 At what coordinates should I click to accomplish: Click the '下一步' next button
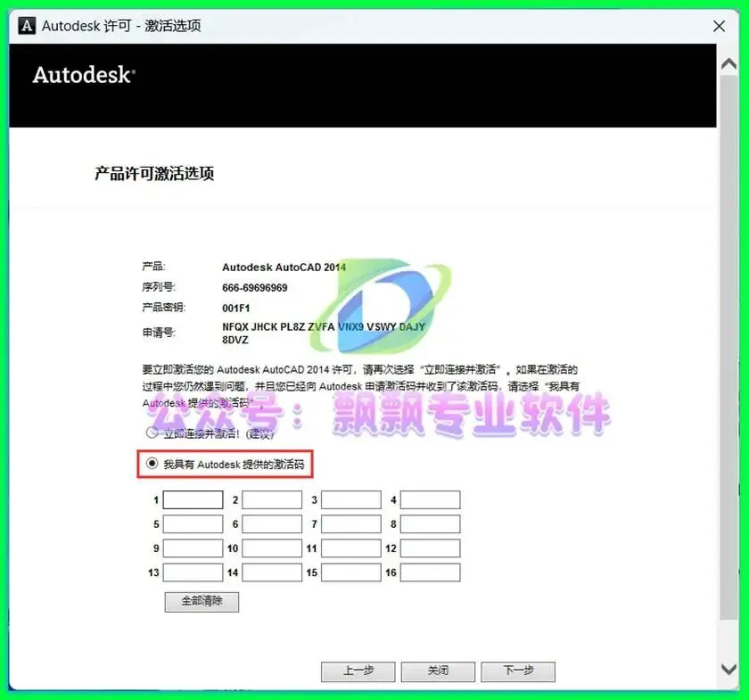point(518,671)
